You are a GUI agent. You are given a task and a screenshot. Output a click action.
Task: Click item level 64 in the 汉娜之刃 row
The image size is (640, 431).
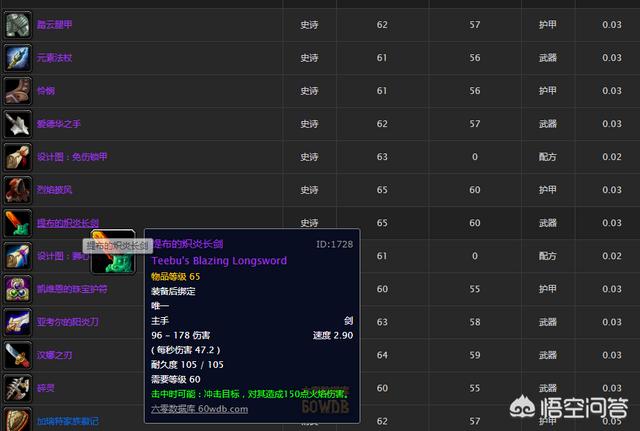382,355
